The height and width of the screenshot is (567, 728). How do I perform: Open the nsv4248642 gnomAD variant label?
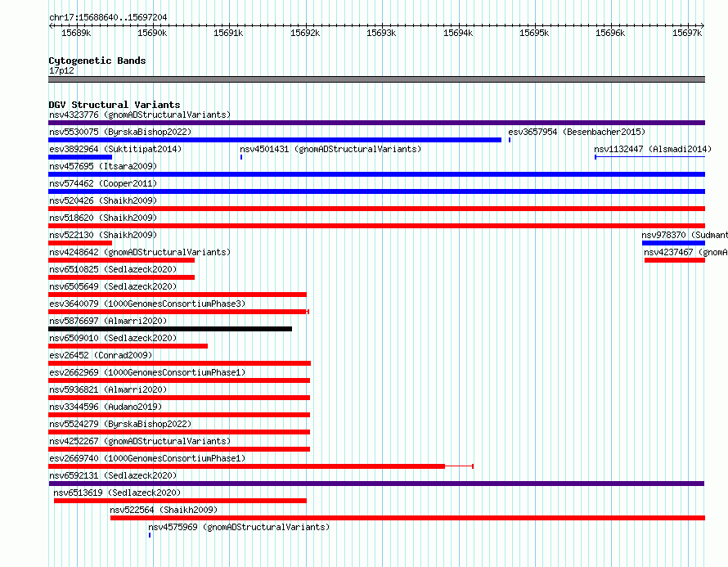click(x=140, y=252)
